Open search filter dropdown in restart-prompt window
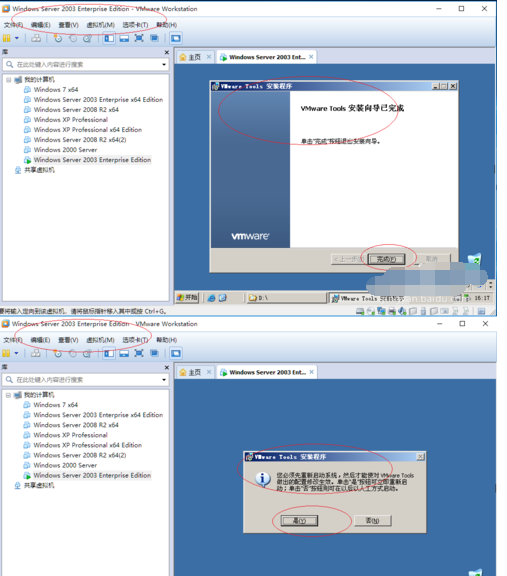507x576 pixels. (164, 380)
